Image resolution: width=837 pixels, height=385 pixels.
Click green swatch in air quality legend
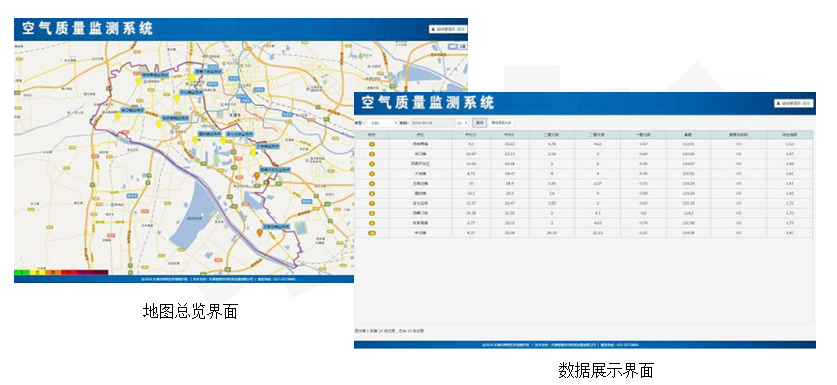[21, 272]
